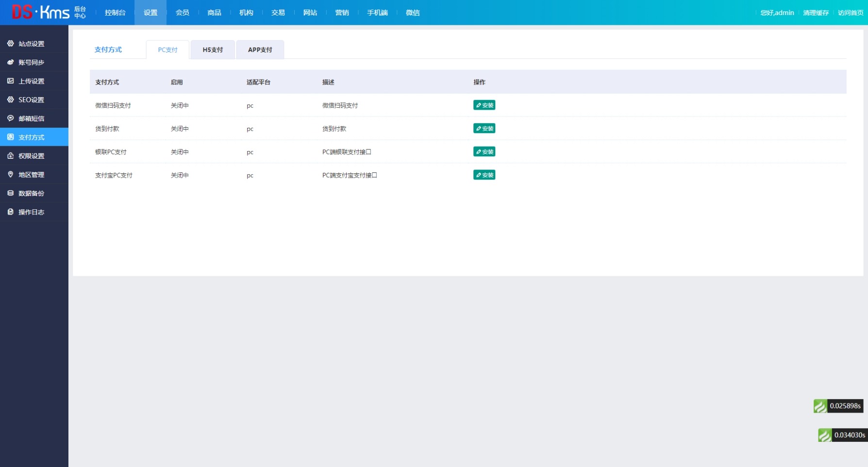
Task: Click the 清理缓存 link
Action: 816,13
